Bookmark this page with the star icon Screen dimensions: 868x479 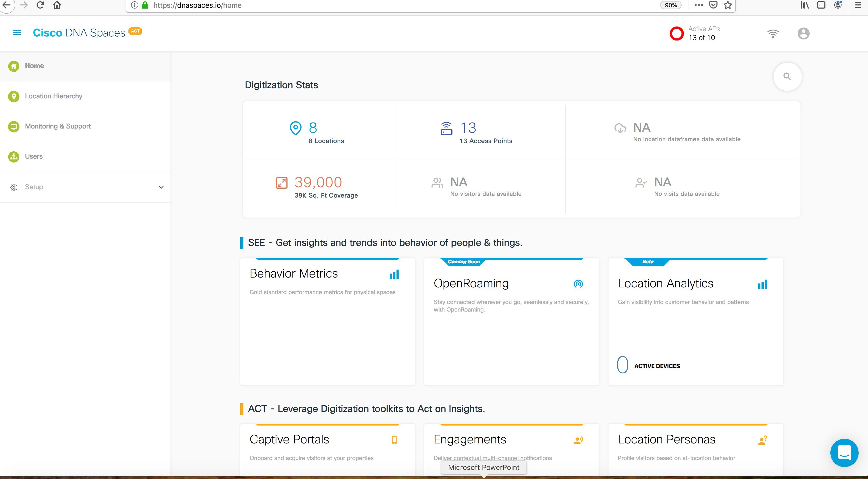(x=728, y=5)
